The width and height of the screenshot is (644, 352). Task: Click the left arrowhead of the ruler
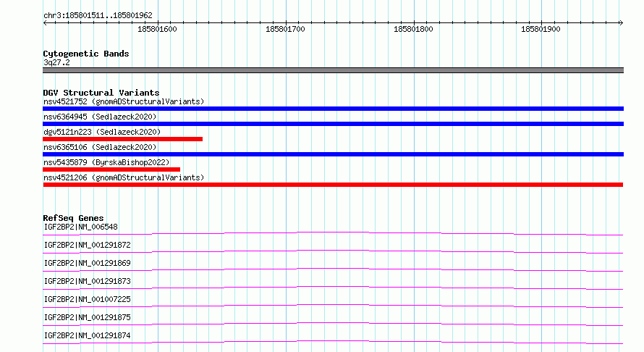[x=45, y=23]
